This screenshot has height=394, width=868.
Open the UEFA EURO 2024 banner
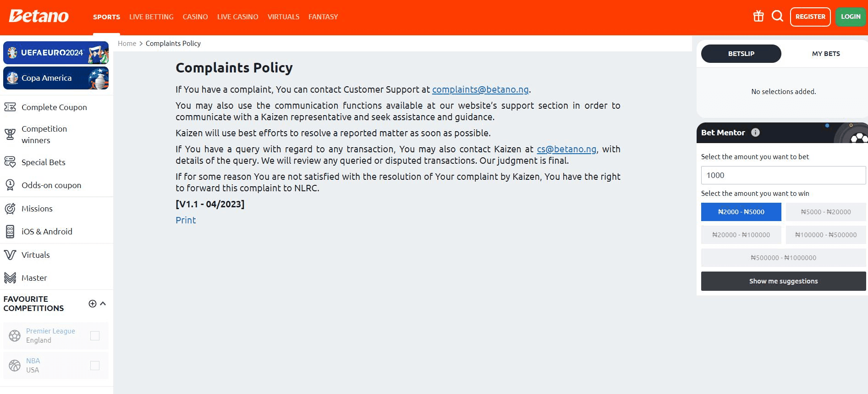pyautogui.click(x=56, y=53)
